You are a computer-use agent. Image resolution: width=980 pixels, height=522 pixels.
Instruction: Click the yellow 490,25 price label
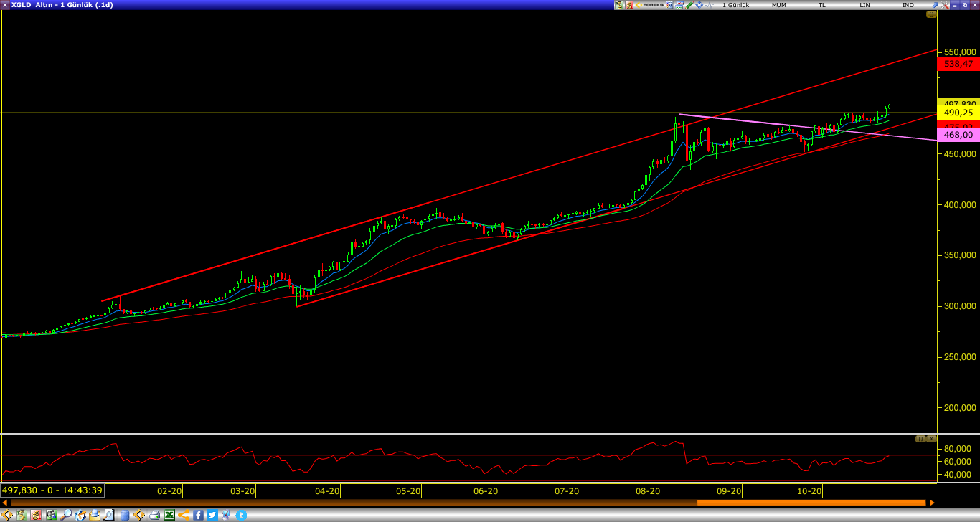958,113
